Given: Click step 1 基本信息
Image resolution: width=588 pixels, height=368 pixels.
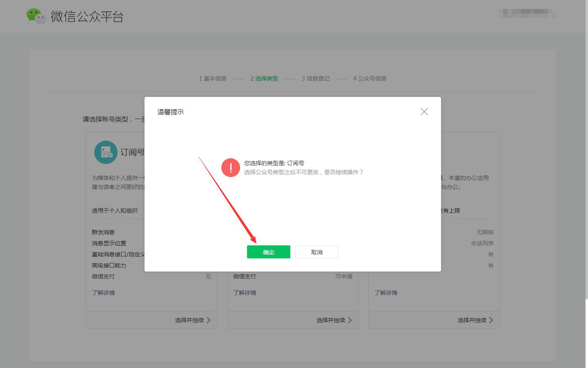Looking at the screenshot, I should [212, 79].
